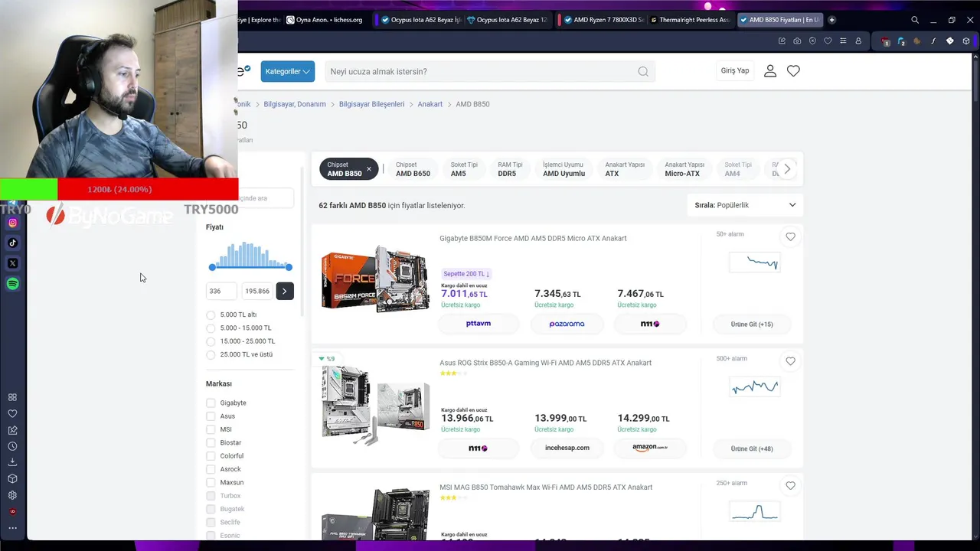980x551 pixels.
Task: Open the İşlemci Uyumu AMD Uyumlu filter chip
Action: [563, 169]
